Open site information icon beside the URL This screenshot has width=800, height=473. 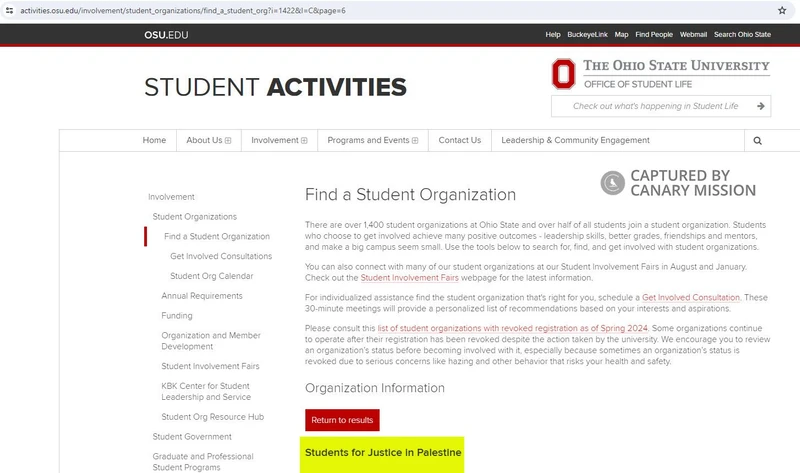click(x=9, y=10)
